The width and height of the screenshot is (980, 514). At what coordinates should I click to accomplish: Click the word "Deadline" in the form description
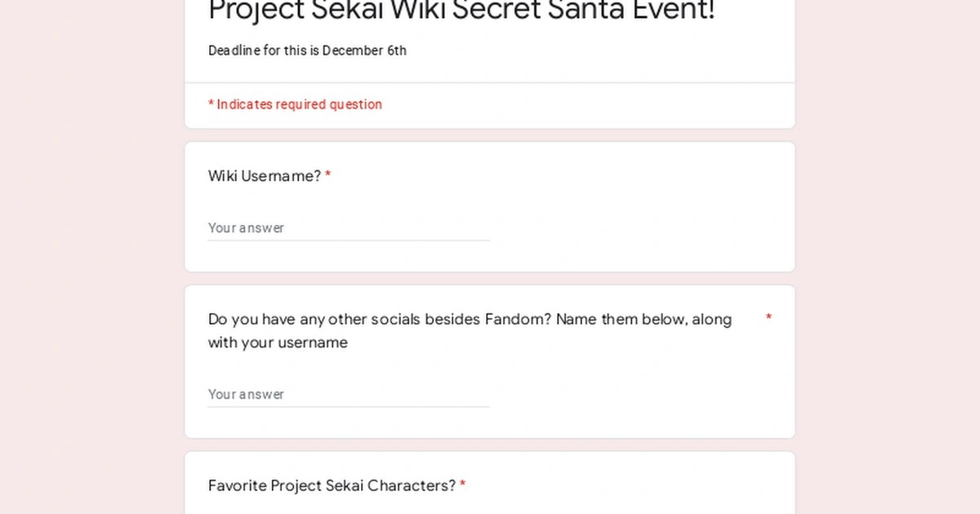234,51
